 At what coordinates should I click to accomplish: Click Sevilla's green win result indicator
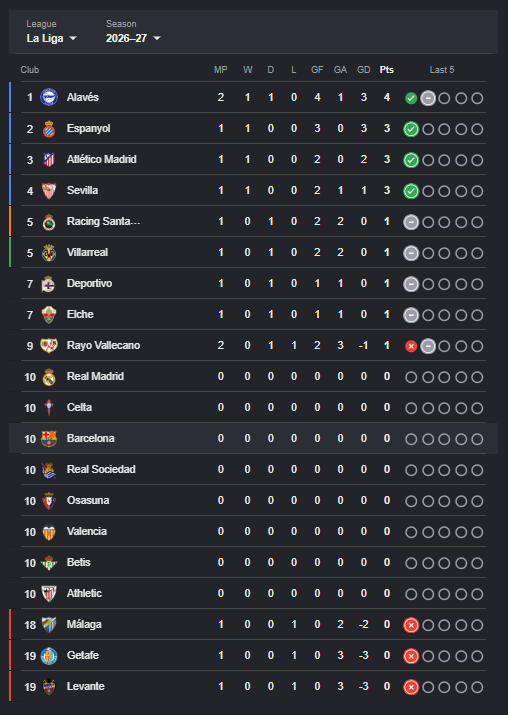click(411, 191)
